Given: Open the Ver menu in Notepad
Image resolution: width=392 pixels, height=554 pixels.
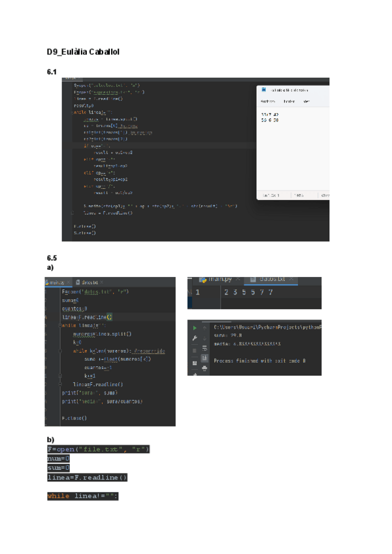Looking at the screenshot, I should point(306,101).
